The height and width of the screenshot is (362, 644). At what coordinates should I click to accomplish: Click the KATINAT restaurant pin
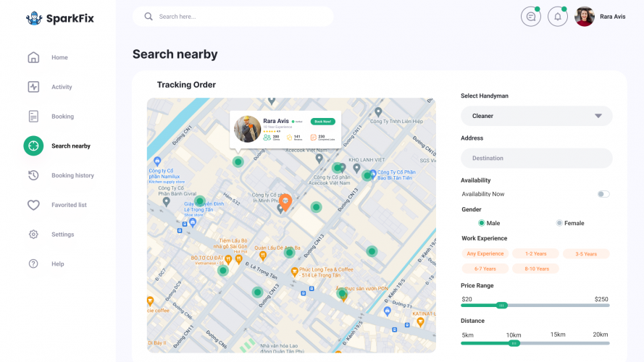[x=420, y=321]
